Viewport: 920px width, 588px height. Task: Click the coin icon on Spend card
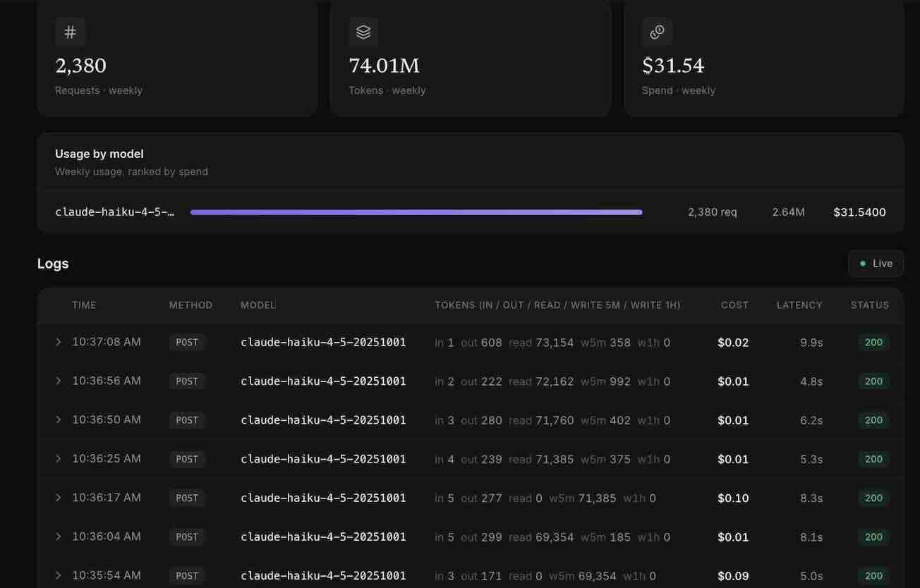point(657,32)
